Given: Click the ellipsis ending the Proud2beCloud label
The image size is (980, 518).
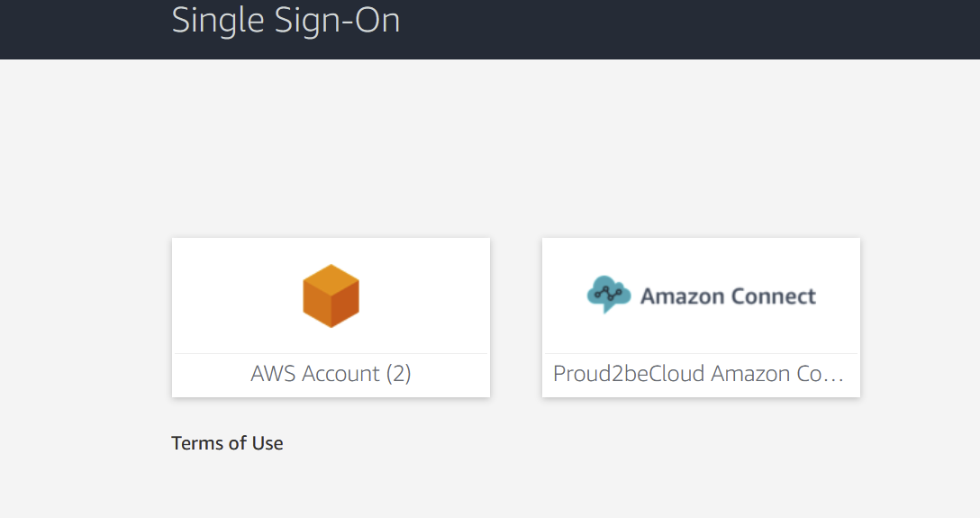Looking at the screenshot, I should point(834,375).
